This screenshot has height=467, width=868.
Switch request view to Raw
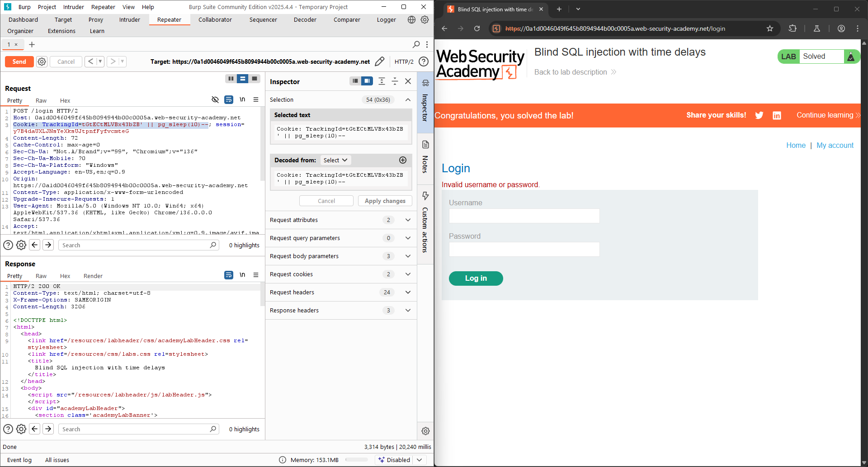pyautogui.click(x=41, y=100)
